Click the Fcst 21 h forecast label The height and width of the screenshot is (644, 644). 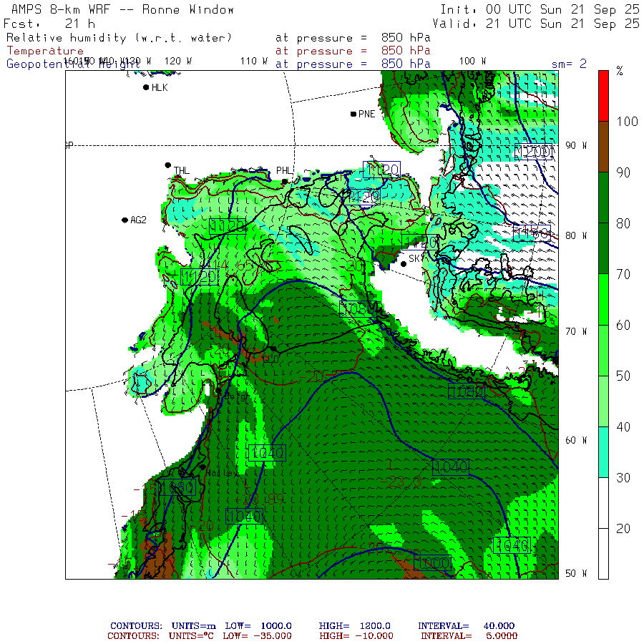coord(49,24)
